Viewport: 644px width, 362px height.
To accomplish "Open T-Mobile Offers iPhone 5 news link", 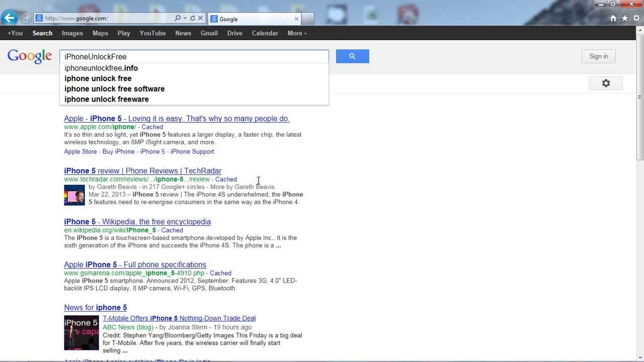I will (x=179, y=318).
